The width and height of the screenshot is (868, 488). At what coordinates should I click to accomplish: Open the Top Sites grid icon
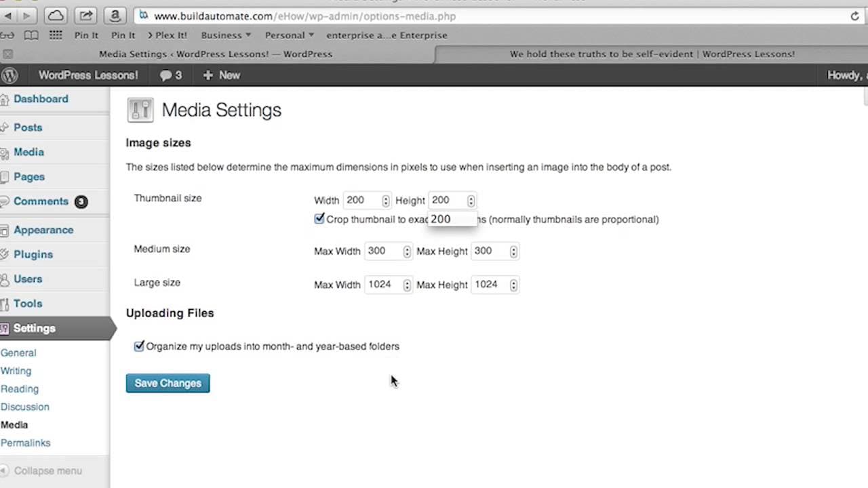pyautogui.click(x=56, y=35)
